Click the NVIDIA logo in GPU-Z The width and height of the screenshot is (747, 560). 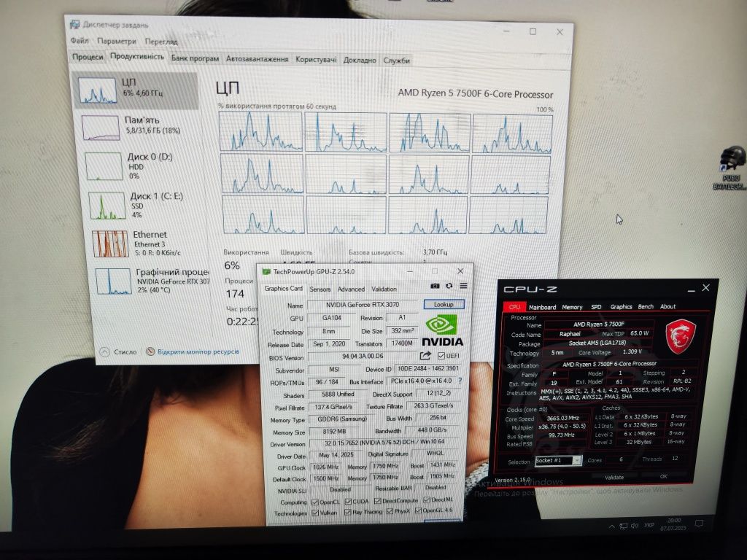click(441, 330)
